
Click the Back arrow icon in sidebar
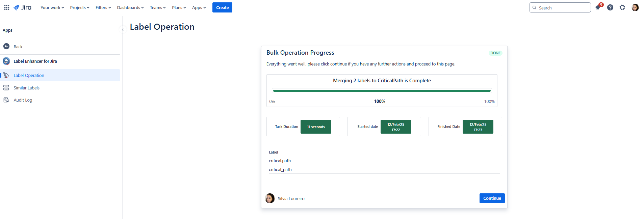click(x=6, y=46)
